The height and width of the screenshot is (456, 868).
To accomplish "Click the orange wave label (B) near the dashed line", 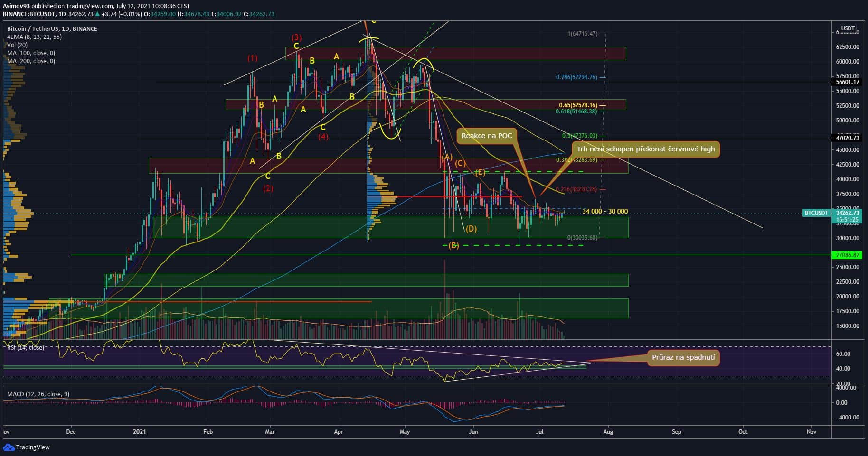I will (x=453, y=245).
